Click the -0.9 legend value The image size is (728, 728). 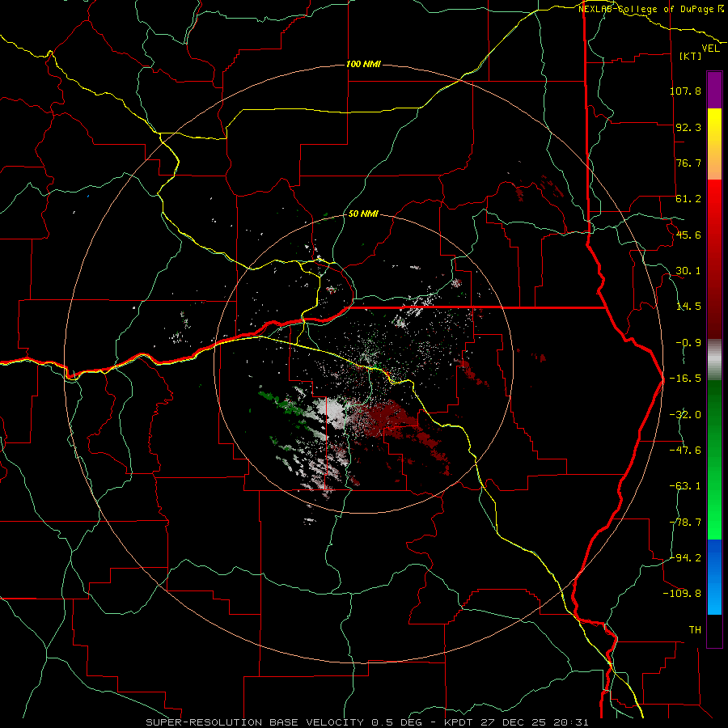coord(688,343)
